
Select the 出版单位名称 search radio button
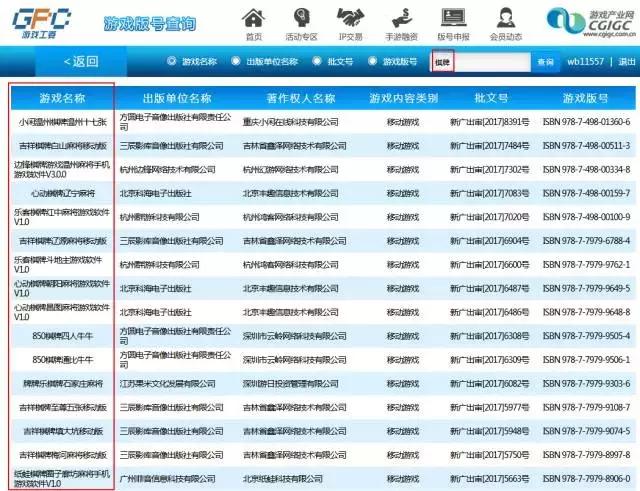pyautogui.click(x=236, y=61)
